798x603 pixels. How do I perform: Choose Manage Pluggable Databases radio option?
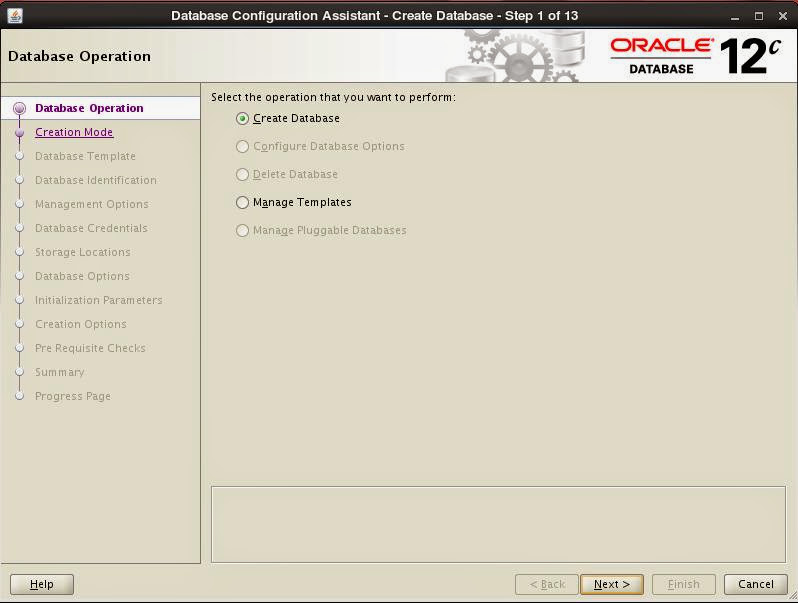[242, 231]
